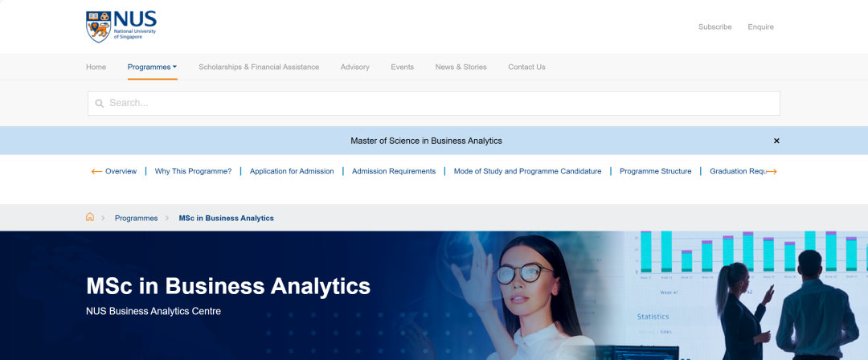Jump to the Overview section

click(121, 171)
